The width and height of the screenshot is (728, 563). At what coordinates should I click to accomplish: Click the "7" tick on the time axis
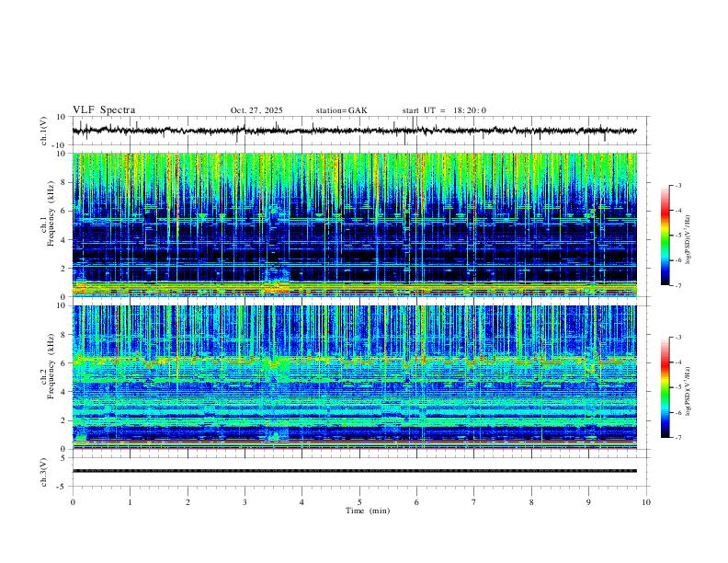(474, 502)
